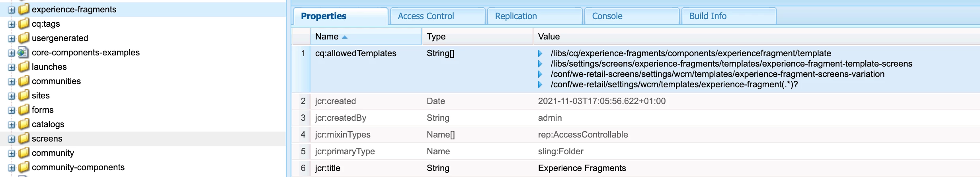Click the community-components folder icon

pos(24,167)
